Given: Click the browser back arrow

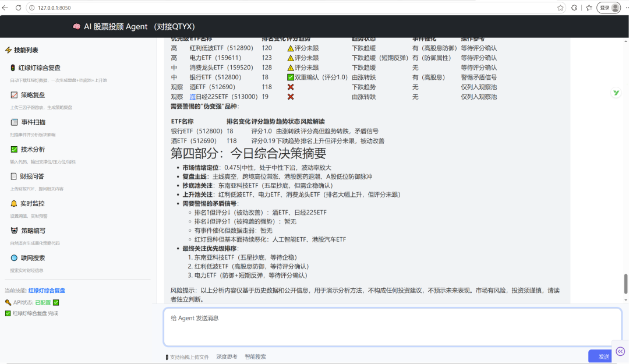Looking at the screenshot, I should (5, 8).
